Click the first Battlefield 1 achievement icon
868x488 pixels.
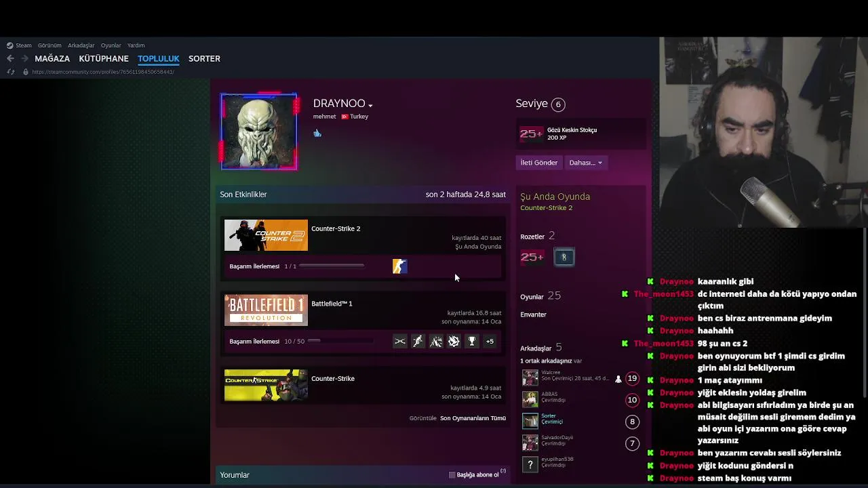[400, 342]
